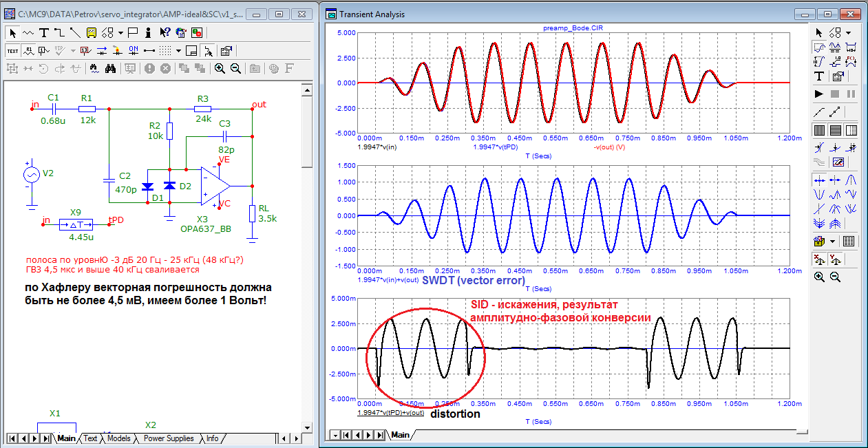The height and width of the screenshot is (448, 868).
Task: Open the Power Supplies tab
Action: coord(168,438)
